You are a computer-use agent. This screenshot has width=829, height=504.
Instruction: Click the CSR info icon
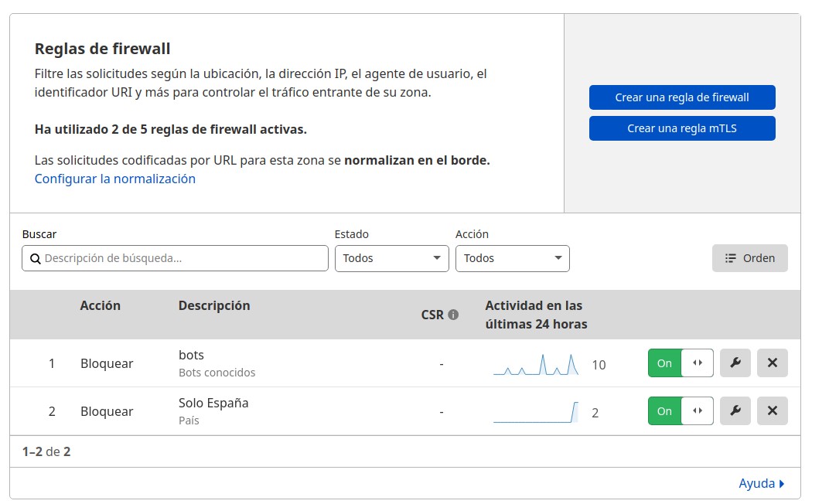pos(453,315)
